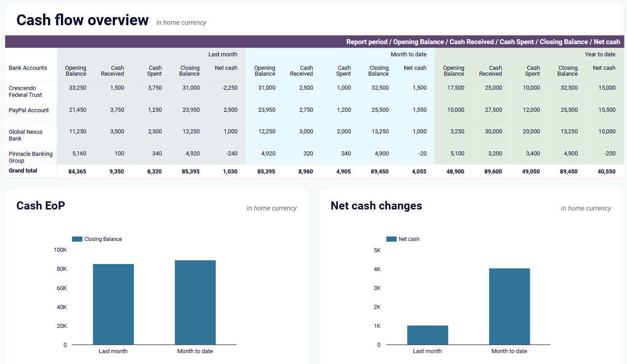Click the Net cash legend color swatch

[x=391, y=239]
